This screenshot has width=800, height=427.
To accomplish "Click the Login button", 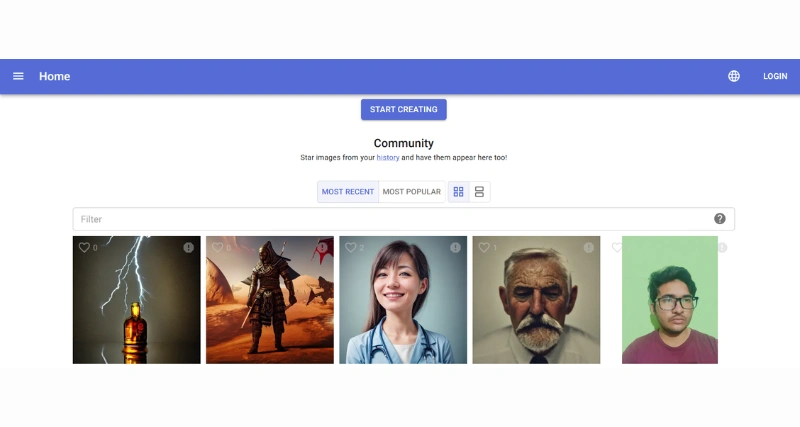I will coord(775,76).
